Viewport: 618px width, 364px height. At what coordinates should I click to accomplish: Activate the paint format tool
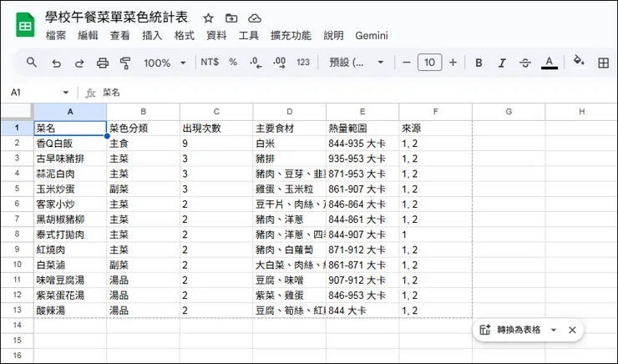125,63
